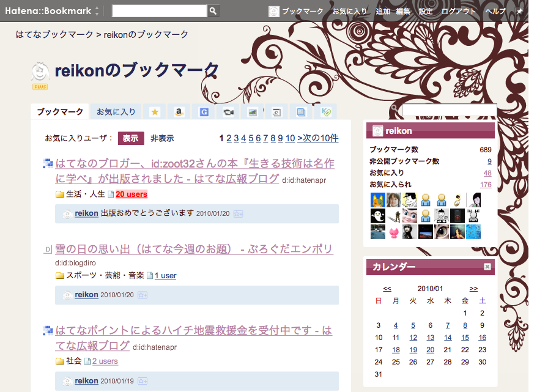Open the 『生きる技術は名作に学べ』 bookmark title
537x392 pixels.
(195, 171)
